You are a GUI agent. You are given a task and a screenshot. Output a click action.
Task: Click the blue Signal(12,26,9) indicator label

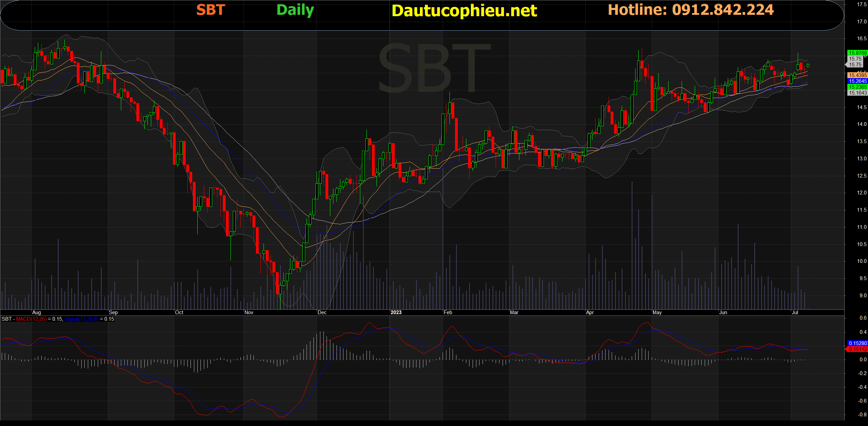coord(82,319)
